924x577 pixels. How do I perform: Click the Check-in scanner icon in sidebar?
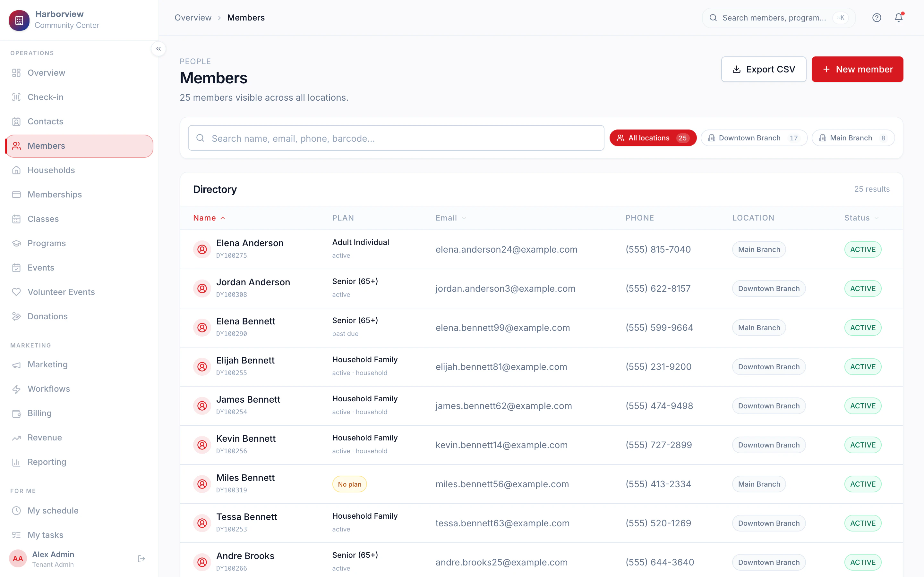[x=16, y=97]
